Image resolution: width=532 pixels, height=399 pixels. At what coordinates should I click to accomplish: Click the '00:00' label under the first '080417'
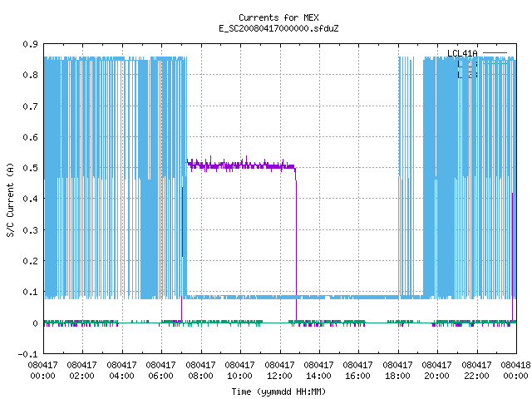[x=42, y=376]
